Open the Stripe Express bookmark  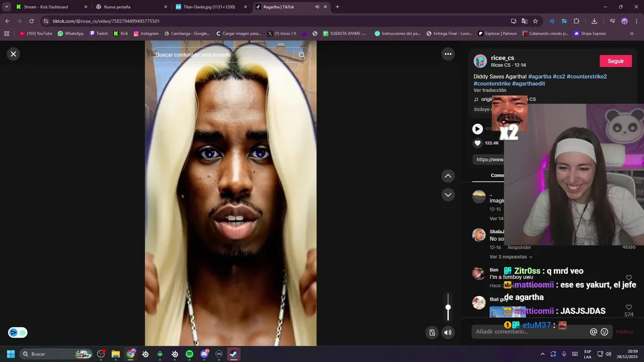click(x=590, y=34)
